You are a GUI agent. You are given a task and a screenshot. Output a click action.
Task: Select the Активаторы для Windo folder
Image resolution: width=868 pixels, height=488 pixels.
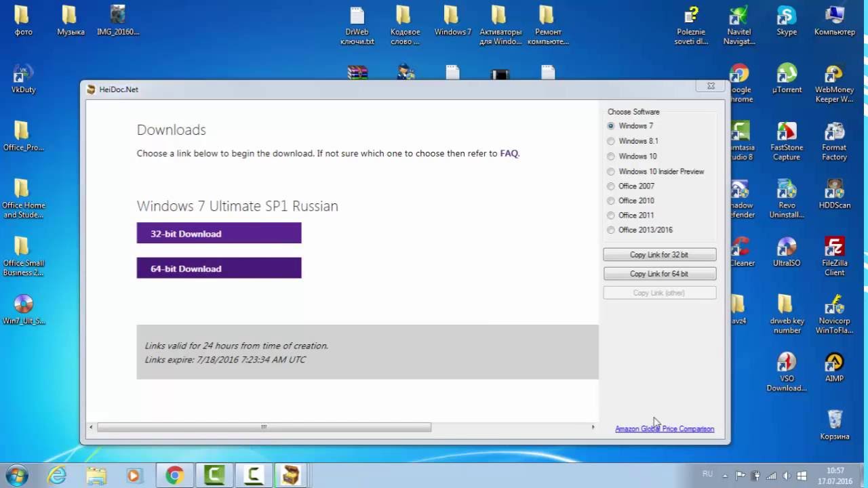500,25
